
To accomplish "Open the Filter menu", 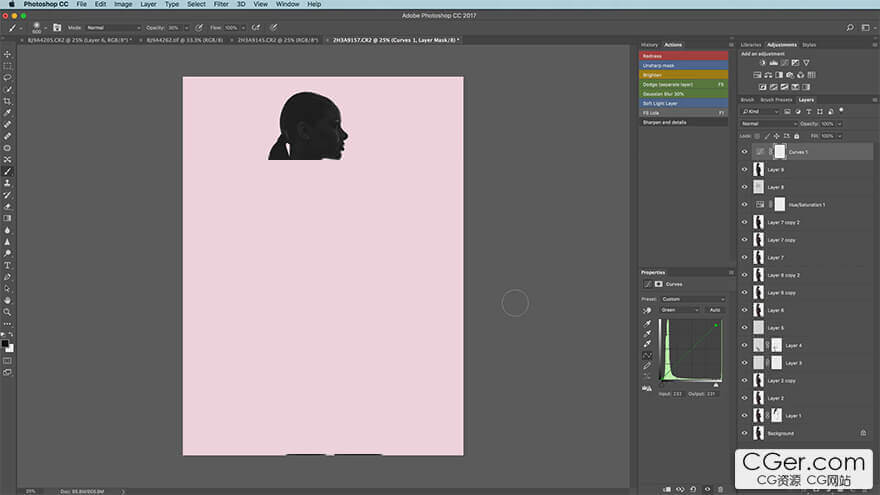I will [x=220, y=4].
